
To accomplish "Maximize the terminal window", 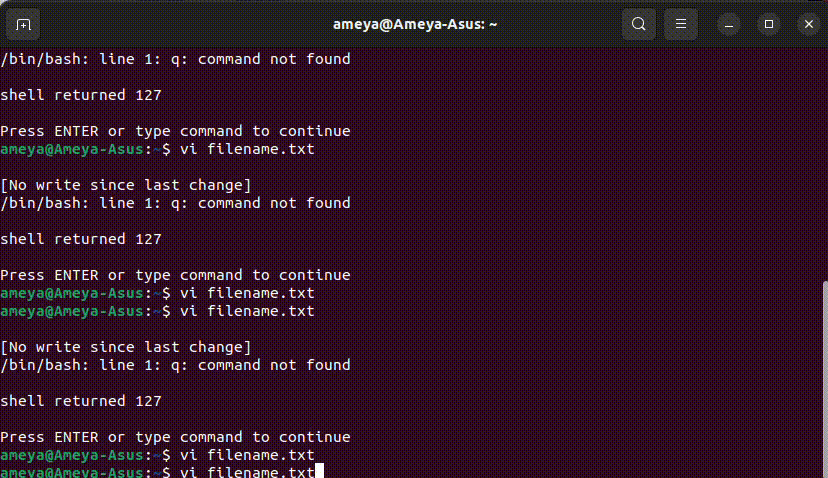I will pyautogui.click(x=769, y=24).
